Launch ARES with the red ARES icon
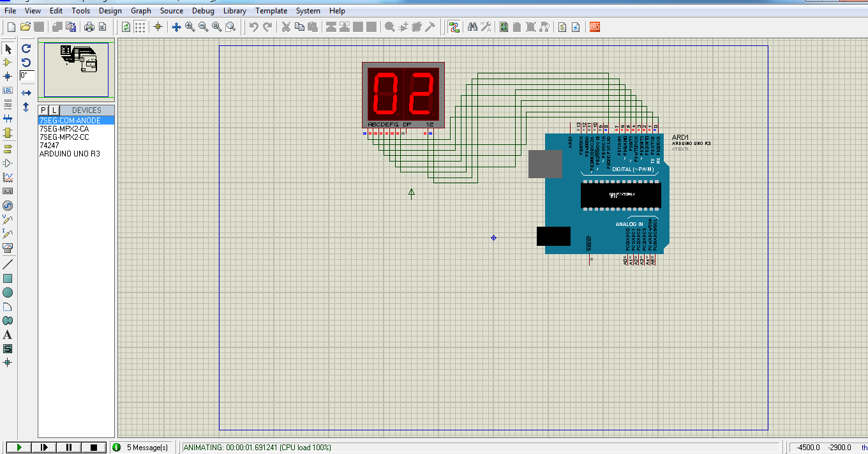 pos(595,27)
